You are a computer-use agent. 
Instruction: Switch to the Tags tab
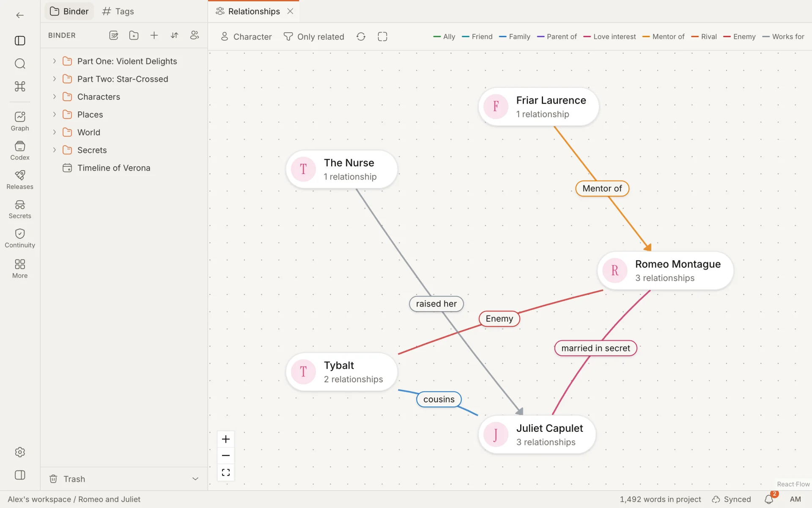118,11
